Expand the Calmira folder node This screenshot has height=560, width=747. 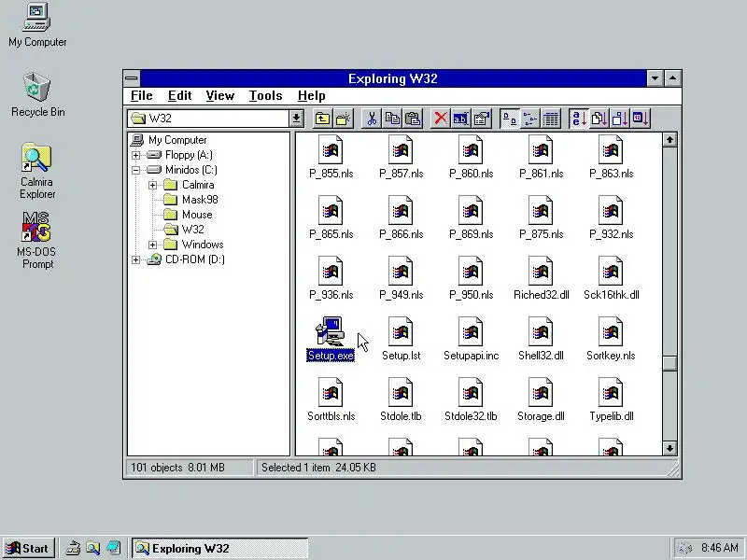point(152,185)
